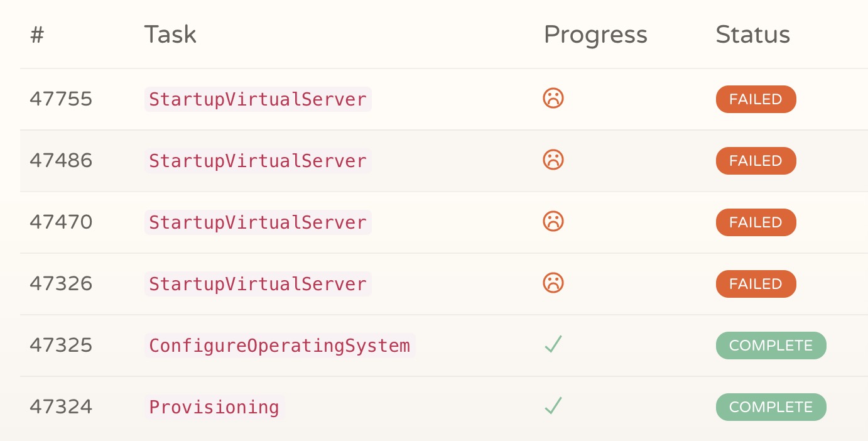
Task: Click the Status column header
Action: [x=752, y=35]
